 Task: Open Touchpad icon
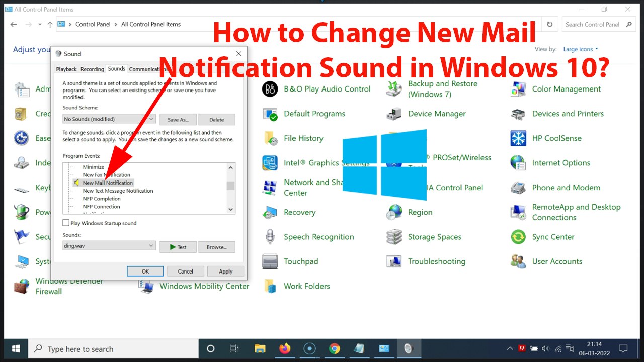pyautogui.click(x=270, y=261)
